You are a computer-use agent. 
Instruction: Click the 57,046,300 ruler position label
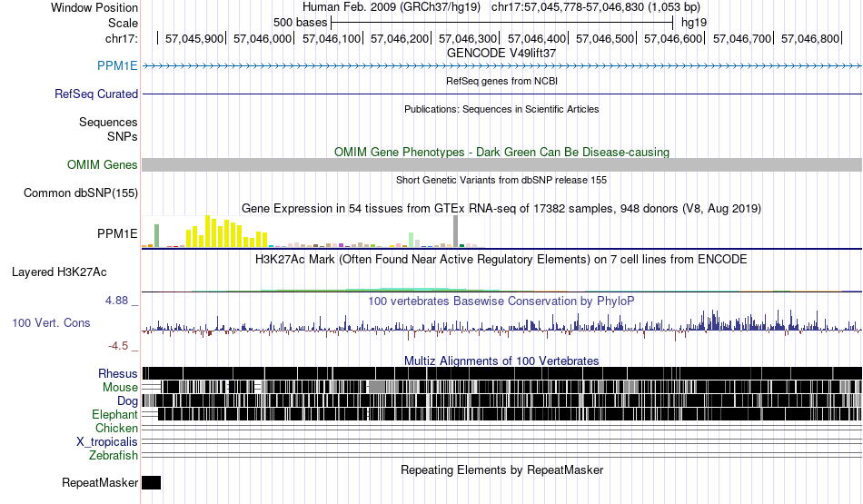(468, 38)
